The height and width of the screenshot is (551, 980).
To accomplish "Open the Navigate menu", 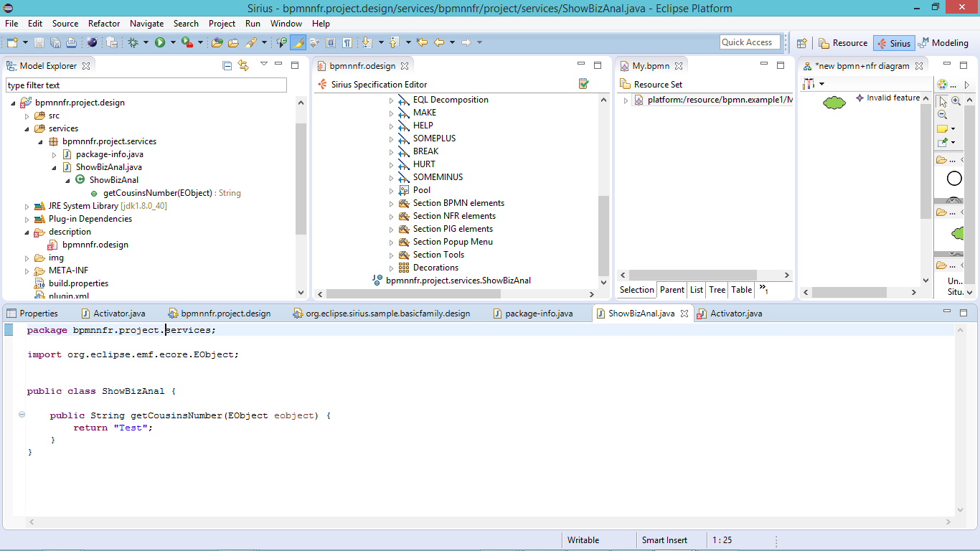I will pos(146,24).
